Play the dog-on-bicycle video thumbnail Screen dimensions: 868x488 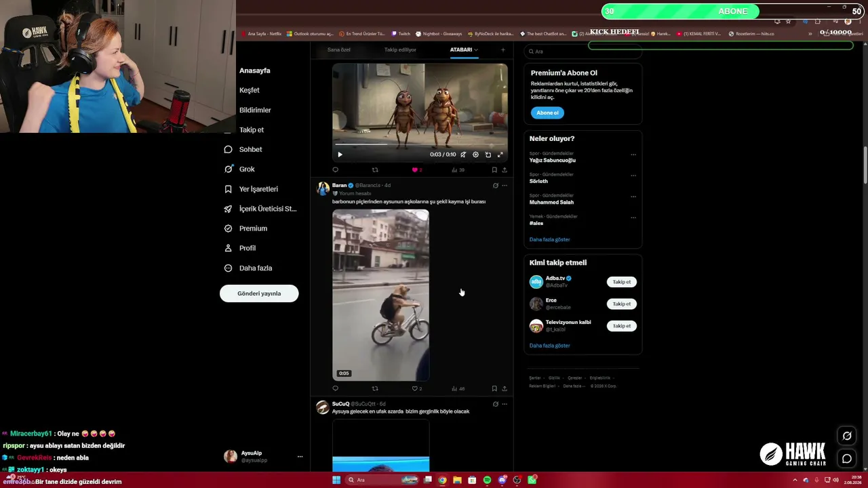(380, 295)
